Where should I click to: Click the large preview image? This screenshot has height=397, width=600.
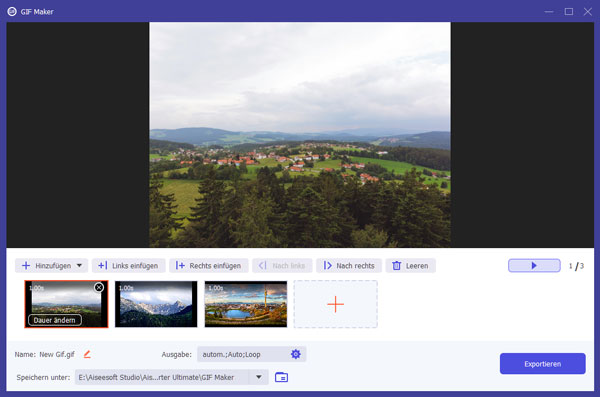tap(300, 134)
